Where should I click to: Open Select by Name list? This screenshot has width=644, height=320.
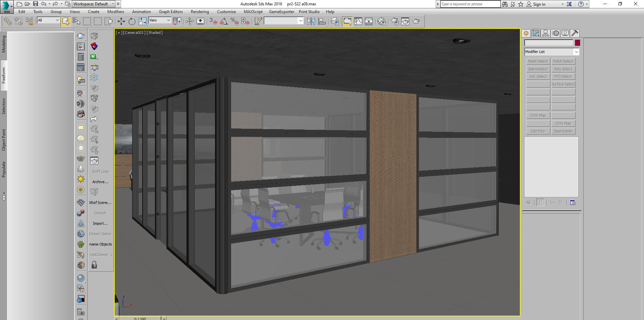point(76,21)
